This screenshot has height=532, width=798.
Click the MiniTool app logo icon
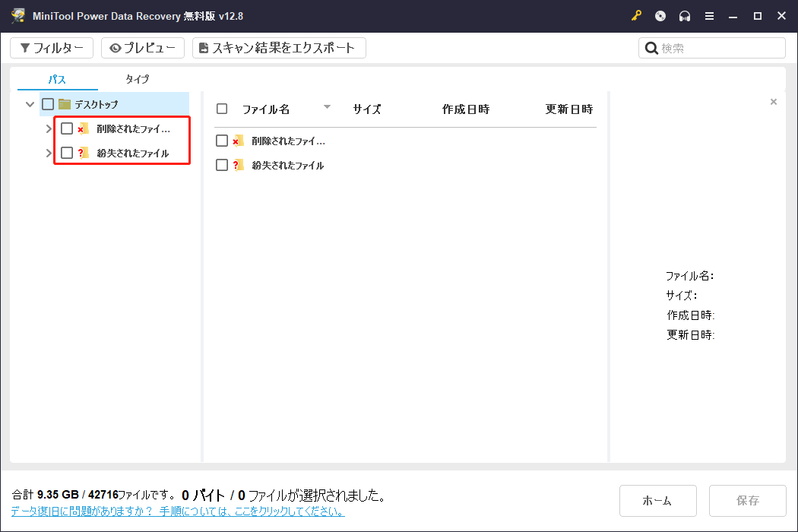tap(18, 16)
